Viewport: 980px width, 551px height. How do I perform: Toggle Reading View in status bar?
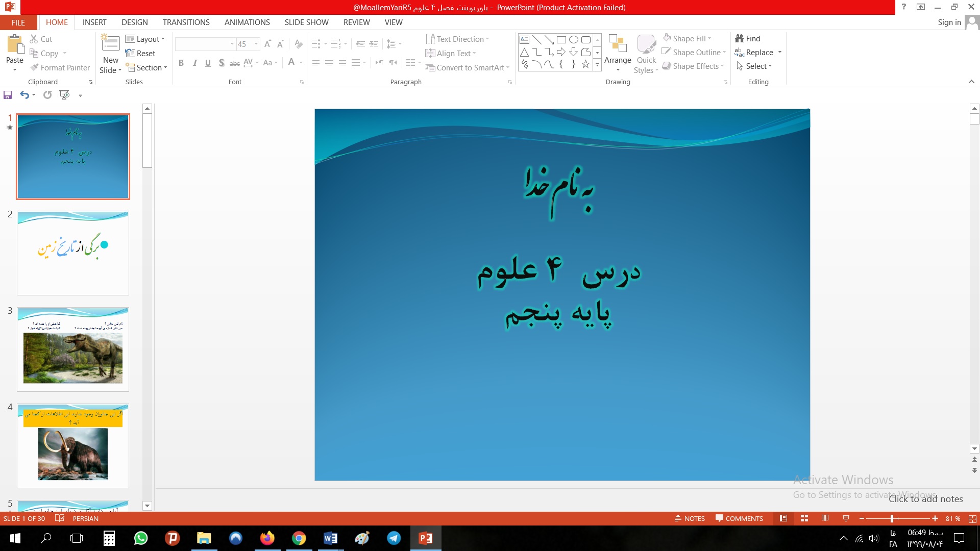pos(825,518)
